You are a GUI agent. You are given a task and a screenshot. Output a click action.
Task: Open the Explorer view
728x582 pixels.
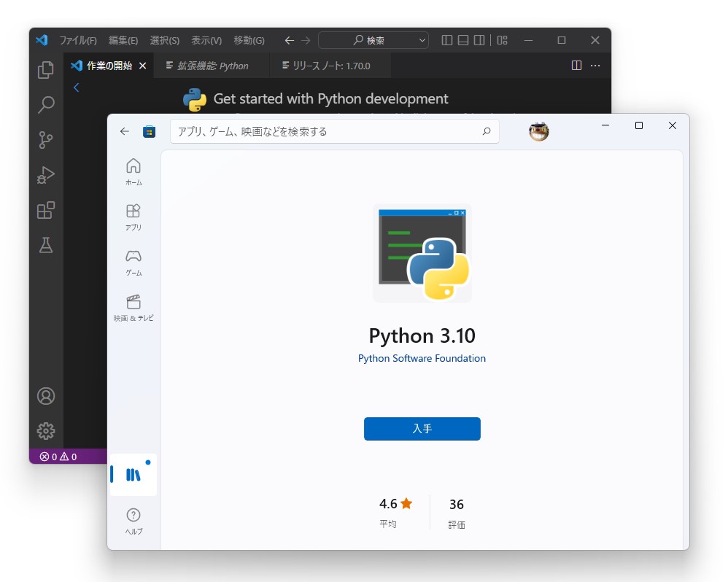46,70
